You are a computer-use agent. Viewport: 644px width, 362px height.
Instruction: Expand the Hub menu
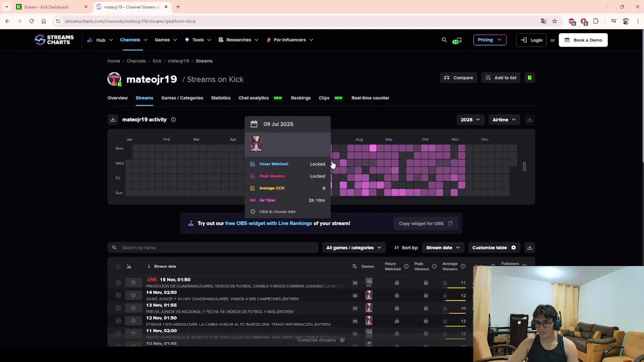(x=100, y=40)
